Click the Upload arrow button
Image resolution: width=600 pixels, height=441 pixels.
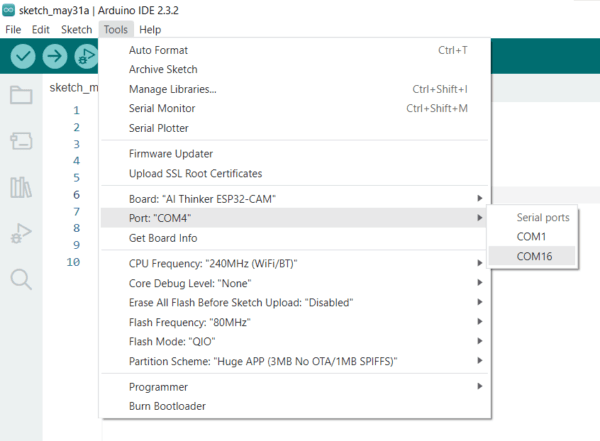click(x=55, y=56)
